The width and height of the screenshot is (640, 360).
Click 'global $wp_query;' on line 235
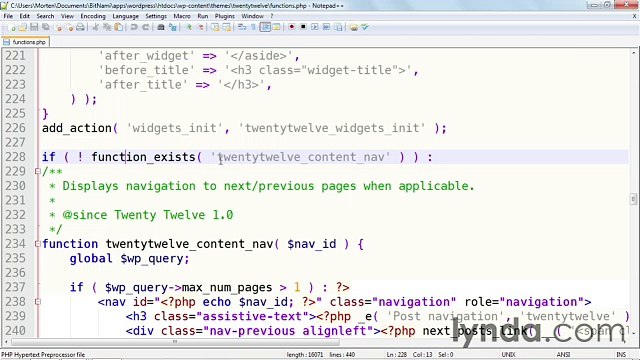coord(129,259)
